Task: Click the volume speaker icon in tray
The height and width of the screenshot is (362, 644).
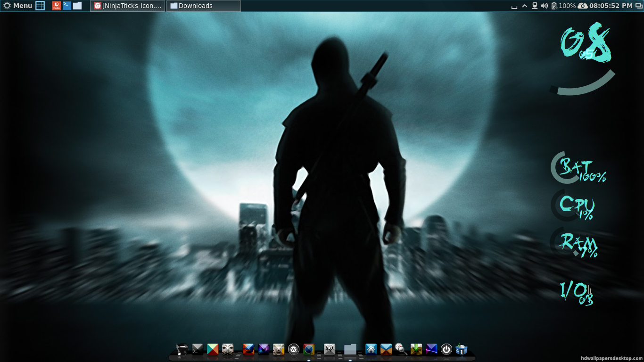Action: [545, 6]
